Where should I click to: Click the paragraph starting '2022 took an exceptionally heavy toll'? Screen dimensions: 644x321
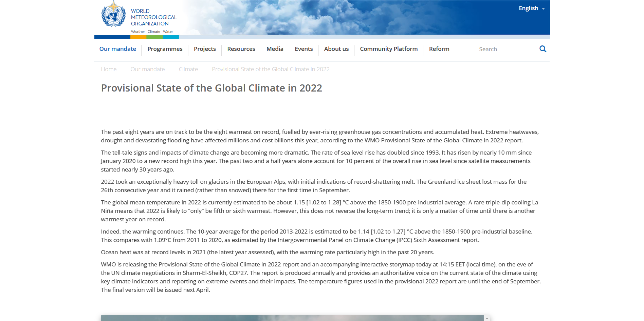click(x=314, y=186)
